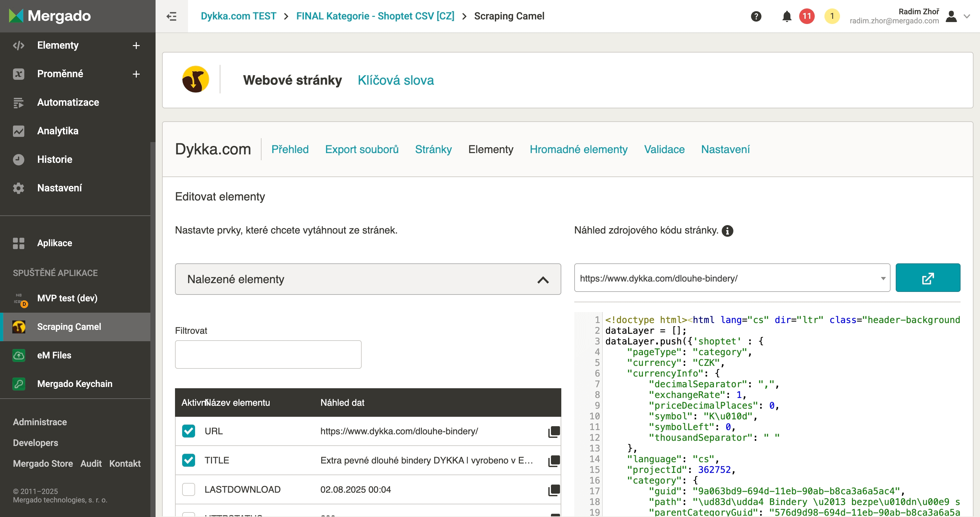The height and width of the screenshot is (517, 980).
Task: Click the source code info icon
Action: 727,231
